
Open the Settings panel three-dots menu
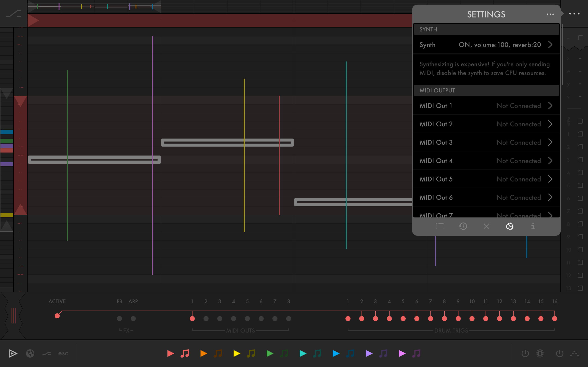click(x=550, y=14)
